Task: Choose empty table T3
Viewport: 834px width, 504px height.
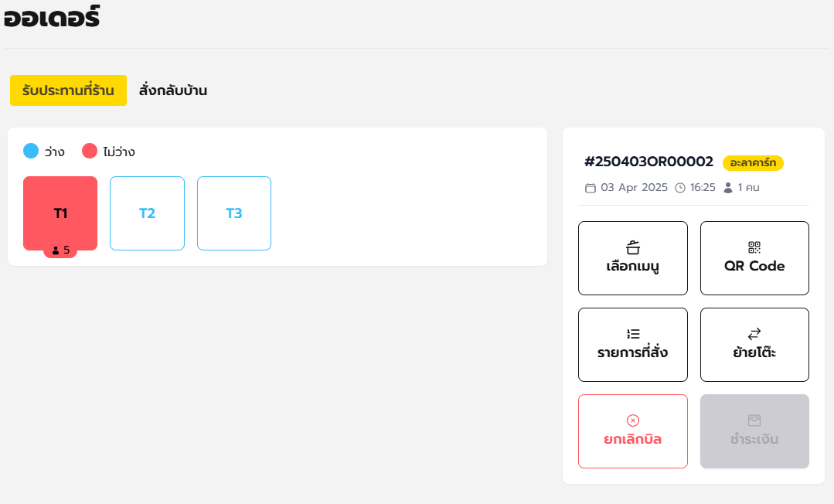Action: (x=234, y=213)
